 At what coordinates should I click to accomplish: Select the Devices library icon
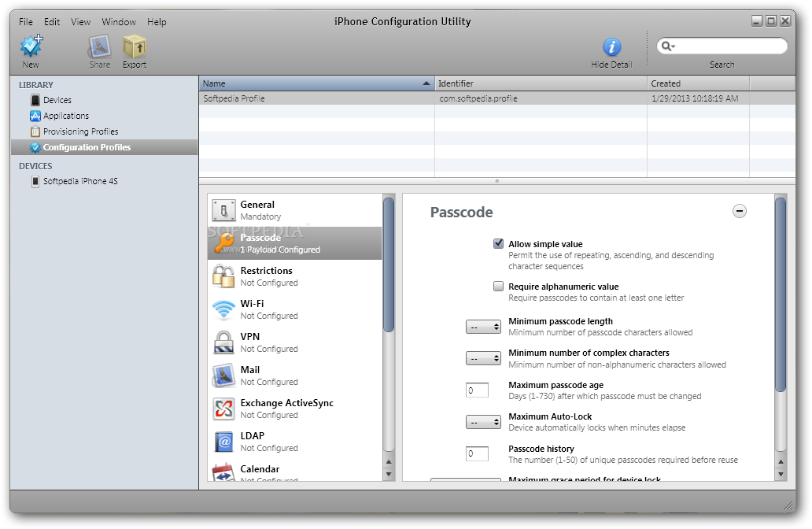pyautogui.click(x=35, y=100)
